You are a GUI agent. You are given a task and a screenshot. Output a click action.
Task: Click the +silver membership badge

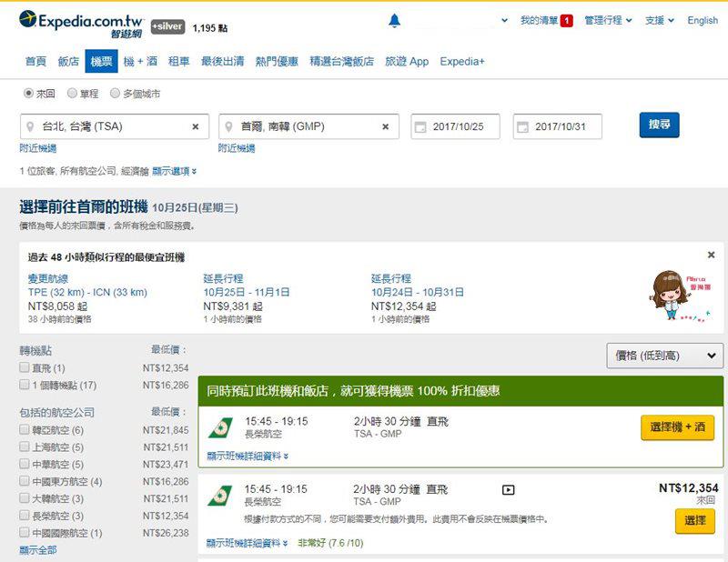167,27
